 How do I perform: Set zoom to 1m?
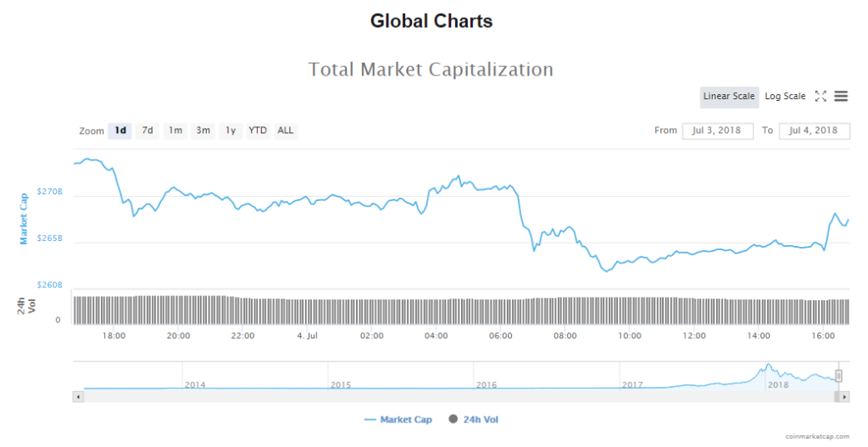(x=175, y=131)
